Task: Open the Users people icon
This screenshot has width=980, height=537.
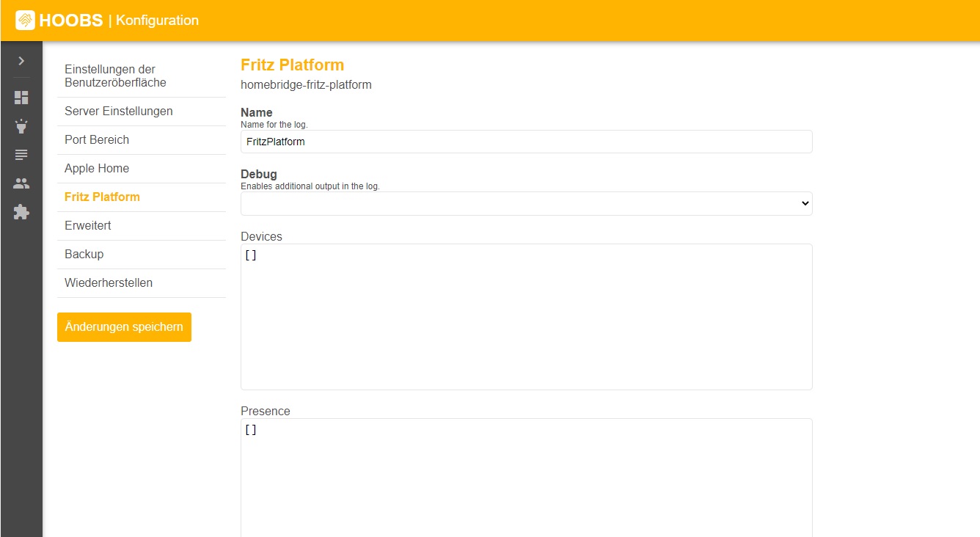Action: click(x=21, y=183)
